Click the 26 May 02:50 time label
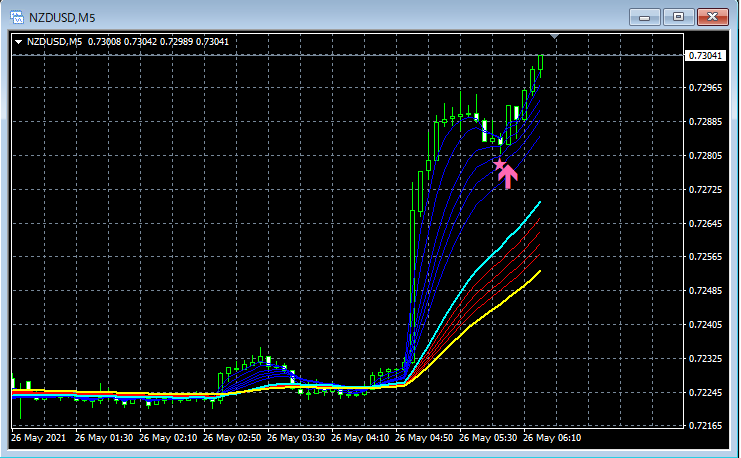Screen dimensions: 741x458 tap(232, 438)
